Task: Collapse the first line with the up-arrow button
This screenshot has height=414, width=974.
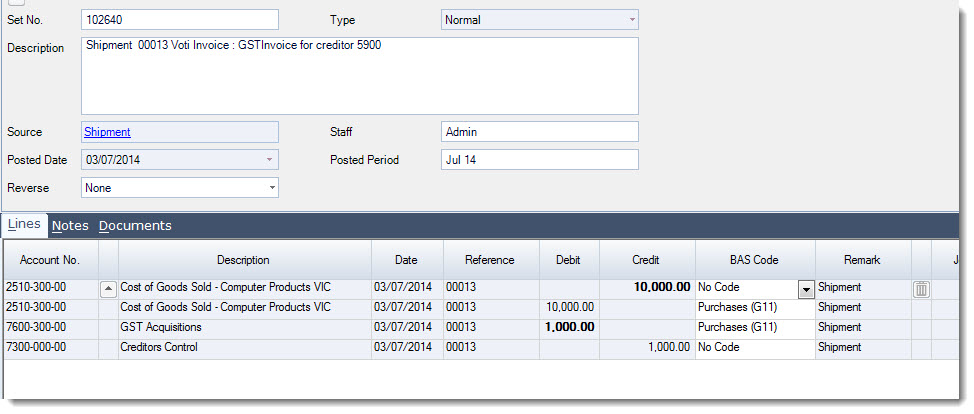Action: tap(108, 288)
